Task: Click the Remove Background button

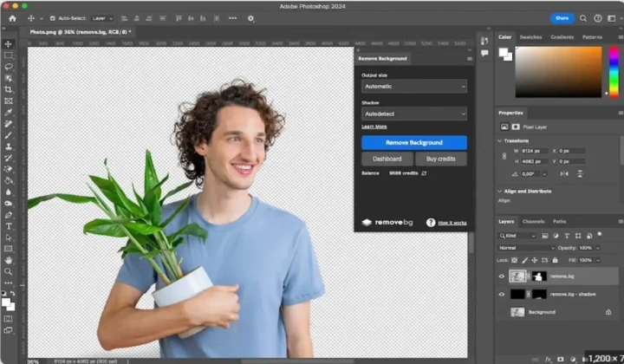Action: [x=414, y=142]
